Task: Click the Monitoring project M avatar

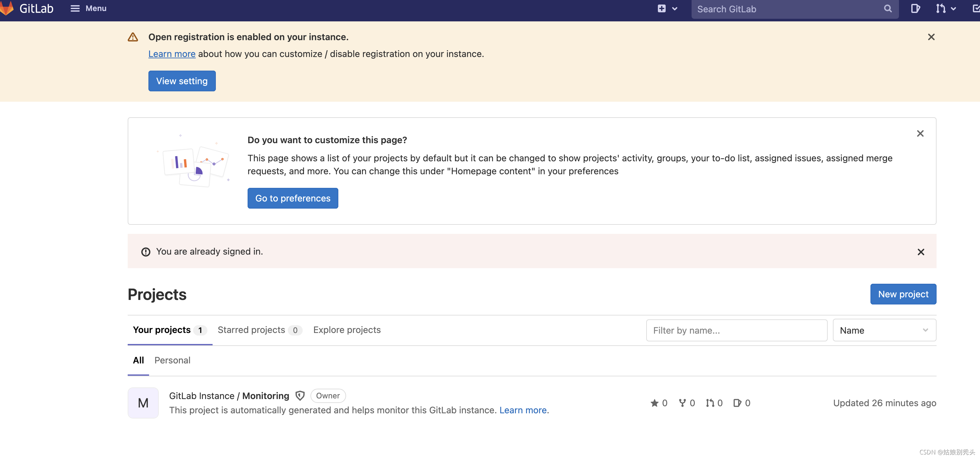Action: click(x=143, y=403)
